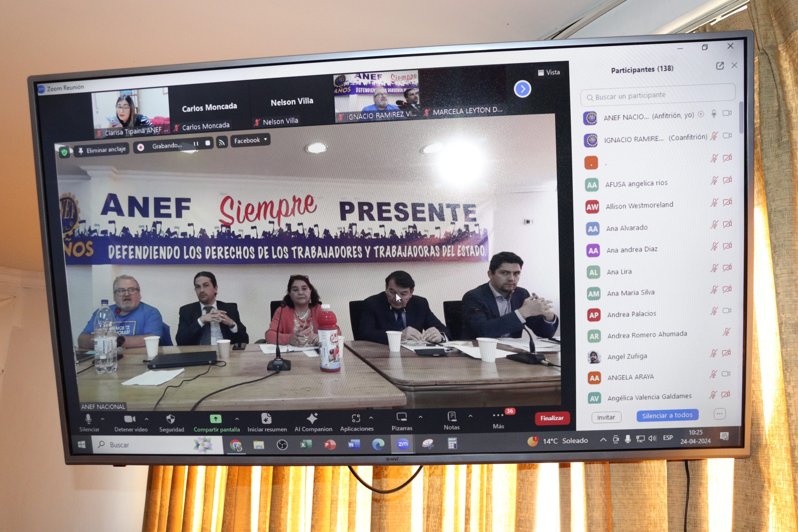Image resolution: width=798 pixels, height=532 pixels.
Task: Toggle video for IGNACIO RAMIRE... coanfitrión
Action: pos(727,135)
